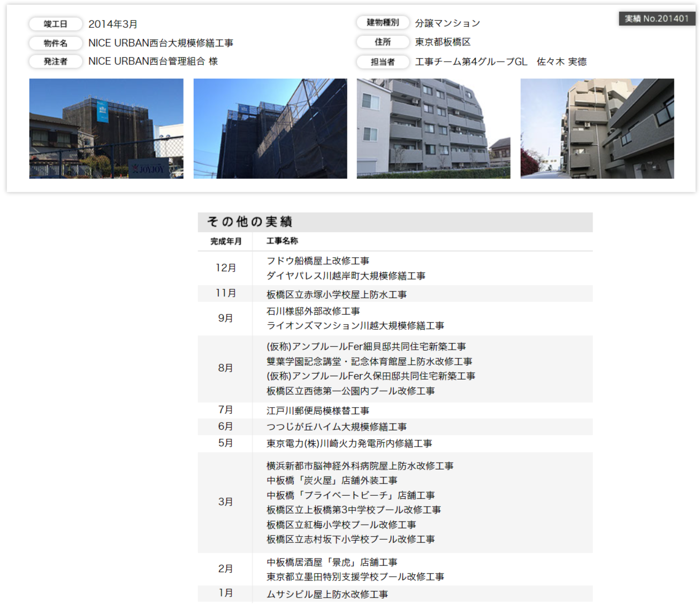700x613 pixels.
Task: Select (仮称)アンプルールFer久保田邸共同住宅新築工事 entry
Action: click(x=371, y=376)
